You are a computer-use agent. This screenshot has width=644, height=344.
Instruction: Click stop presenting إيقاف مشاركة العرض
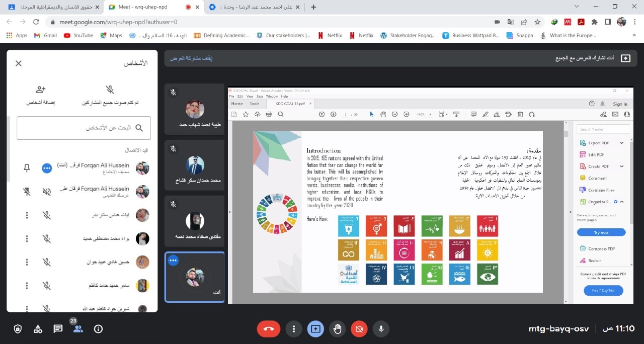click(191, 58)
